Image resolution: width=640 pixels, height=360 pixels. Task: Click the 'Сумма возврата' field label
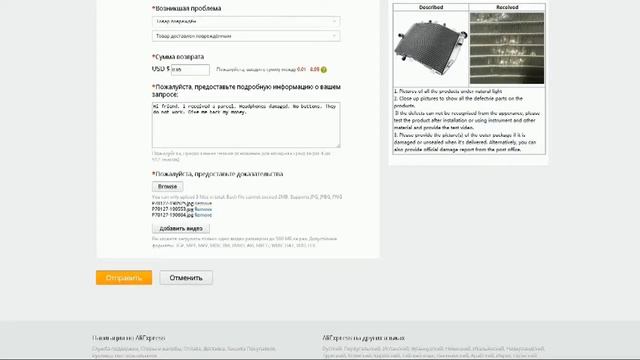click(178, 57)
